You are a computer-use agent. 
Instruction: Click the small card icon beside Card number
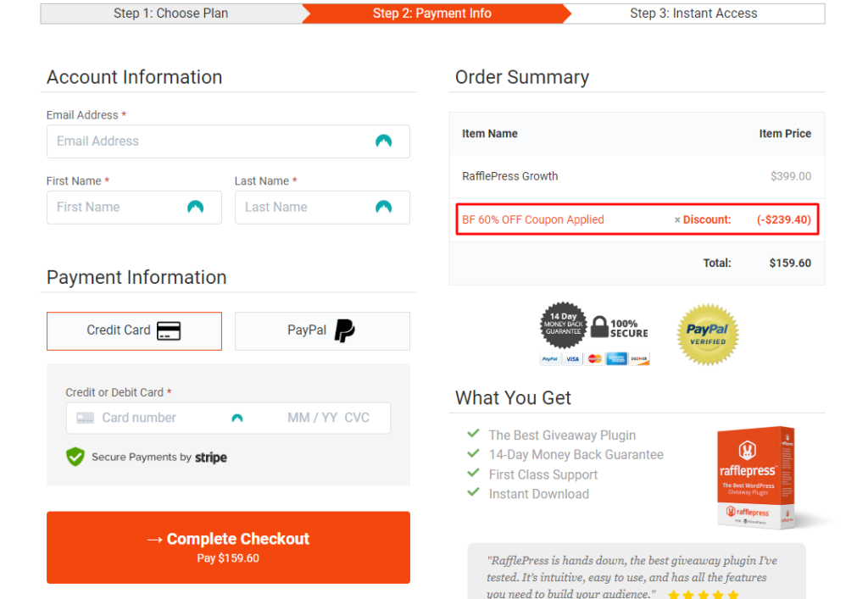[86, 419]
